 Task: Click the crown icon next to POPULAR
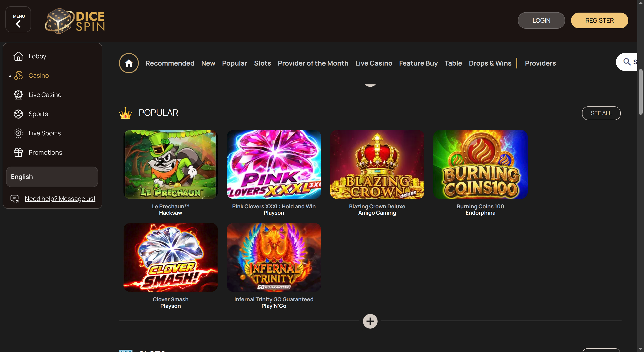(125, 113)
